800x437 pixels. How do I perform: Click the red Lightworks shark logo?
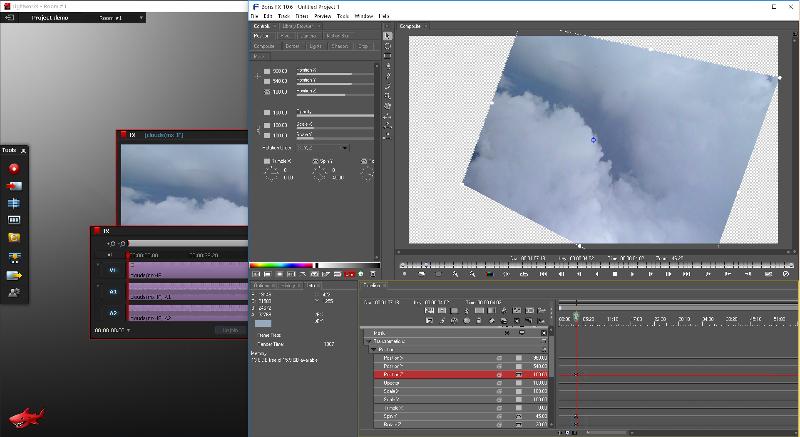point(25,417)
